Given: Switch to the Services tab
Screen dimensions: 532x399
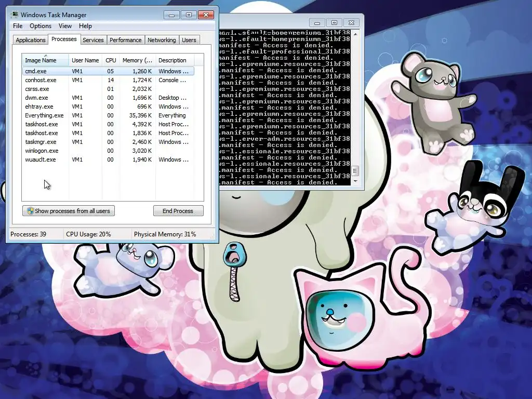Looking at the screenshot, I should [93, 40].
